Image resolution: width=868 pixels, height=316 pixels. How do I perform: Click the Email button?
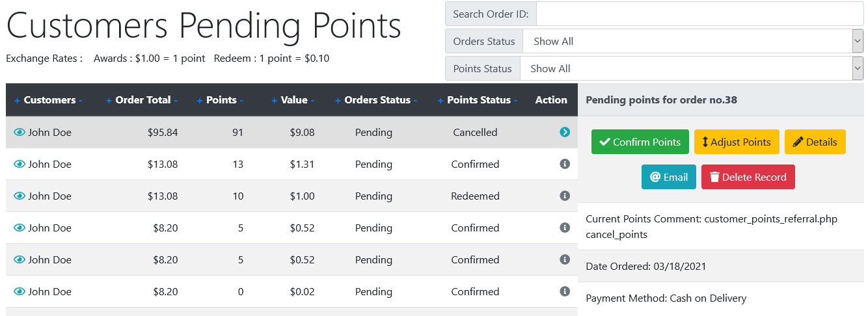[x=669, y=177]
